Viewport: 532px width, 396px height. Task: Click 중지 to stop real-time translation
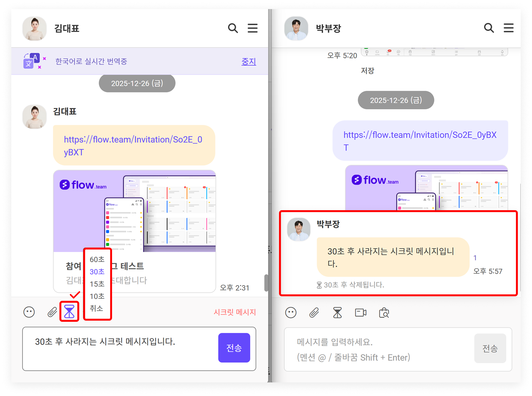tap(248, 61)
